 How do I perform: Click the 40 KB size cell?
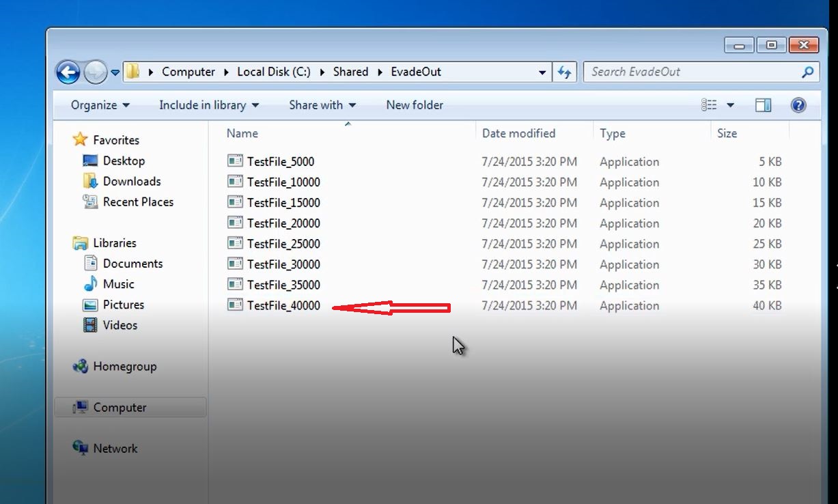[767, 305]
